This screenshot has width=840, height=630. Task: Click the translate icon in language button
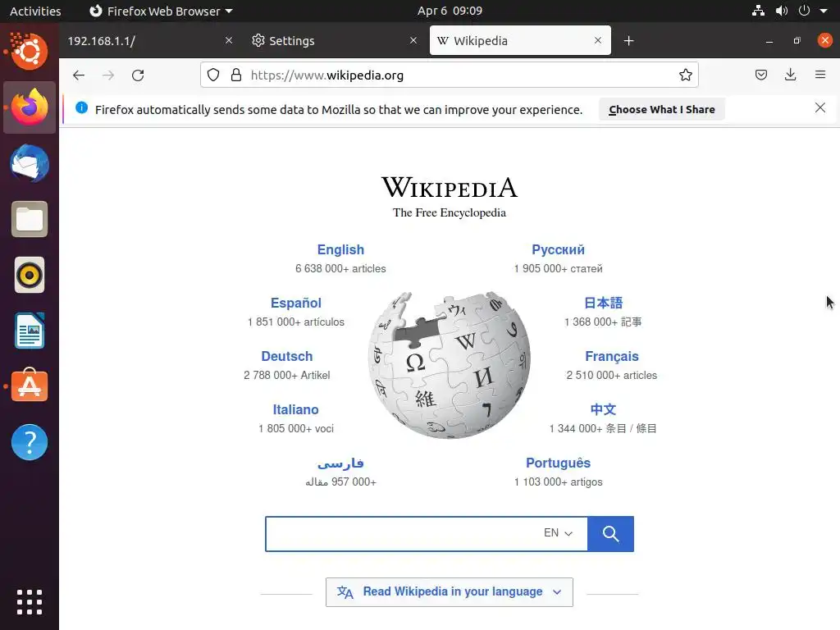tap(345, 592)
